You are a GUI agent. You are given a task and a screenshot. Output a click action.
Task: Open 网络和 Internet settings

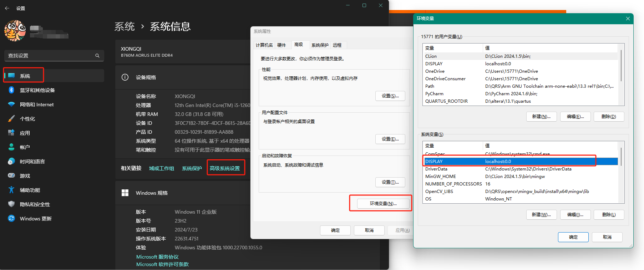tap(36, 105)
